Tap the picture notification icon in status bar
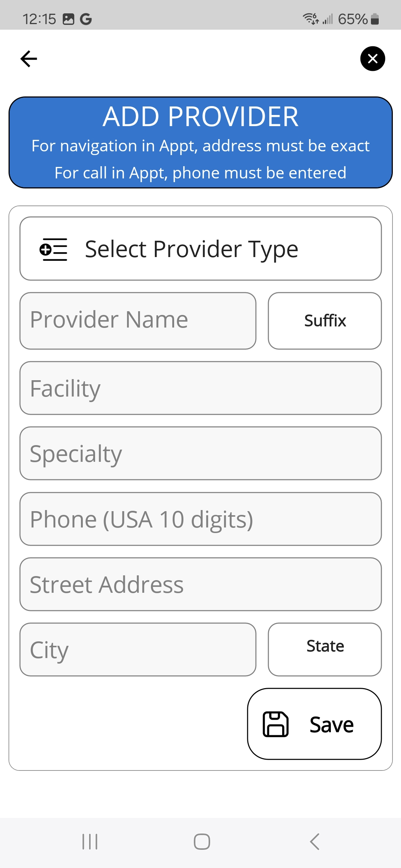Screen dimensions: 401x868 click(68, 19)
